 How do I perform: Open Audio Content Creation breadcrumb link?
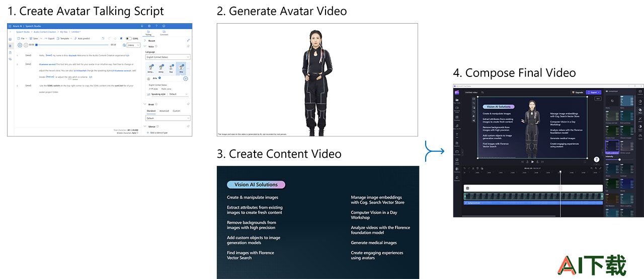45,32
